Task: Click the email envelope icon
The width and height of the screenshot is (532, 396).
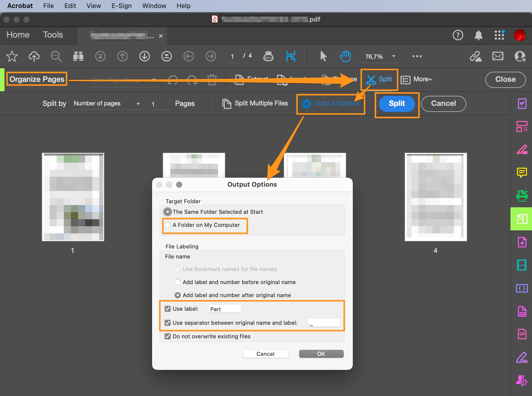Action: [x=498, y=56]
